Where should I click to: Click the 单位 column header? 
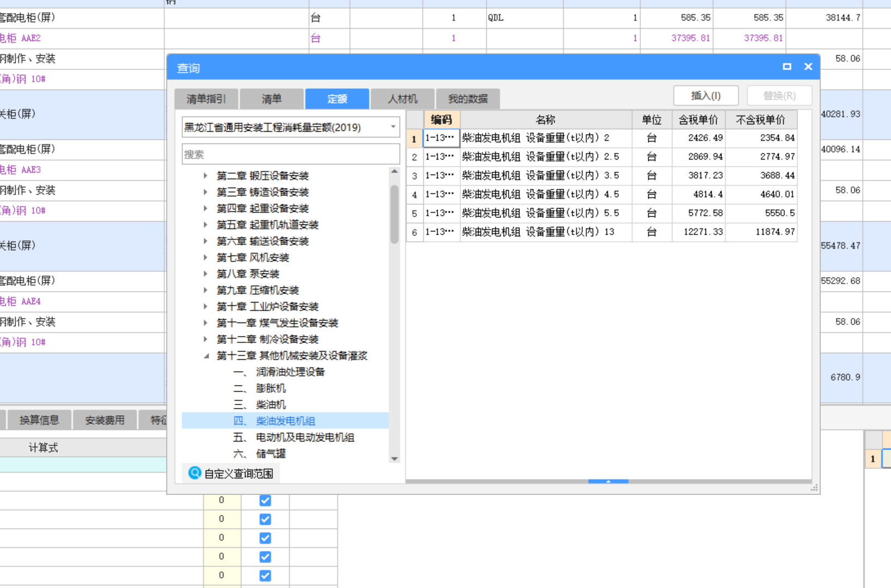point(652,119)
